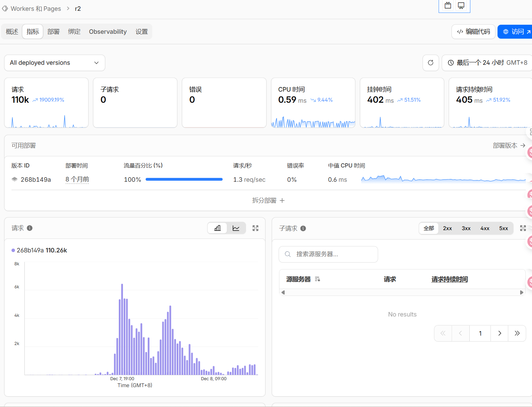Image resolution: width=532 pixels, height=407 pixels.
Task: Expand the 子请求 panel to fullscreen
Action: click(523, 228)
